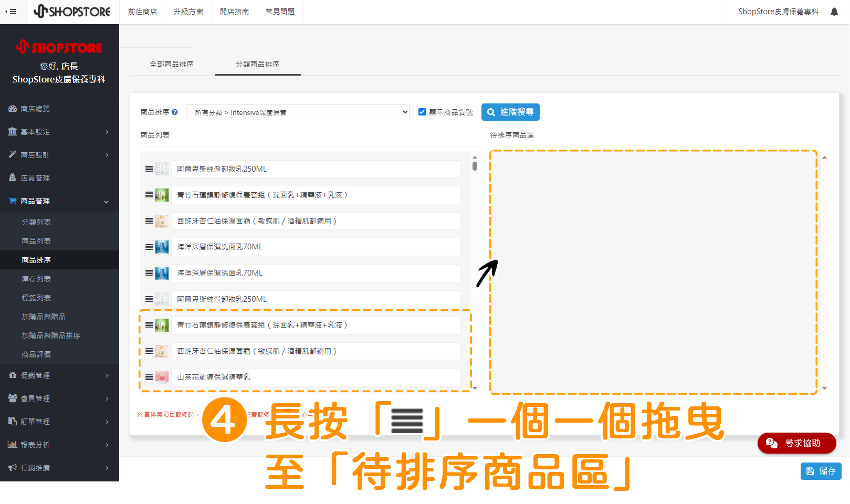
Task: Expand 商店設計 sidebar menu
Action: coord(59,155)
